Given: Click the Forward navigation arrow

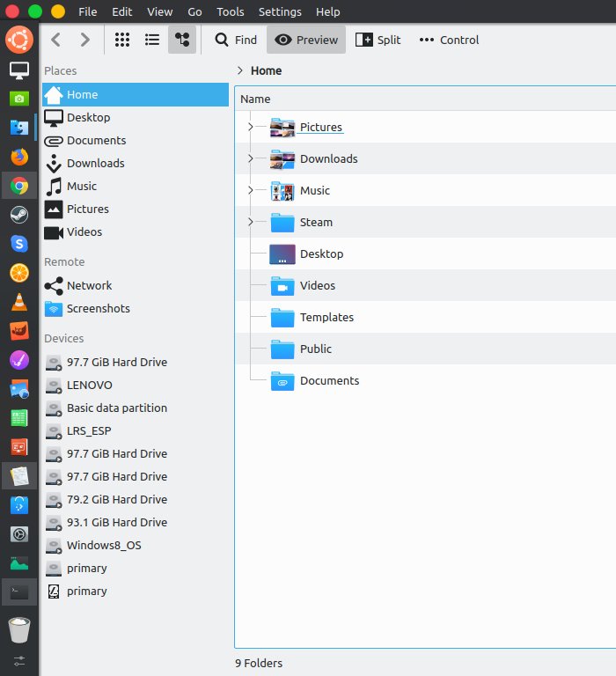Looking at the screenshot, I should [x=84, y=40].
